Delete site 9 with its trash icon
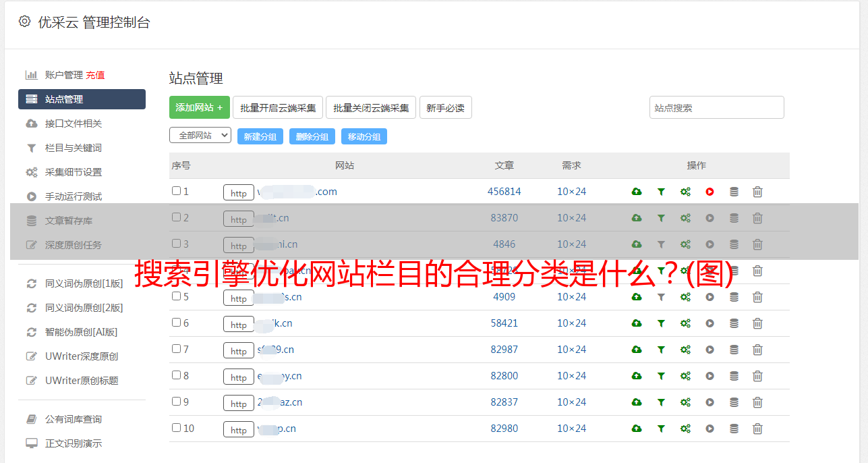This screenshot has width=868, height=463. pyautogui.click(x=757, y=402)
